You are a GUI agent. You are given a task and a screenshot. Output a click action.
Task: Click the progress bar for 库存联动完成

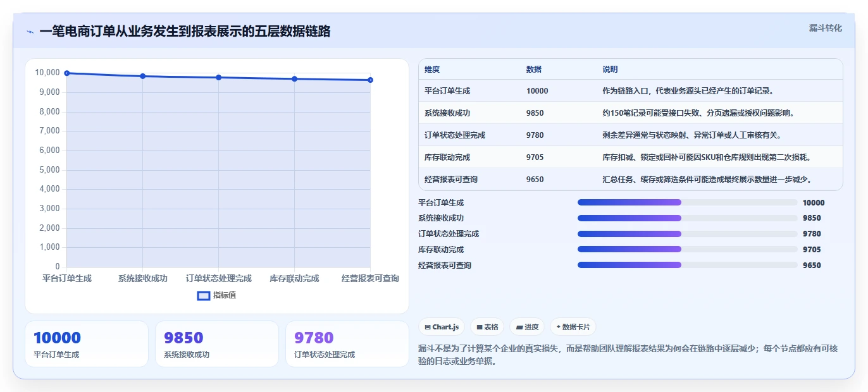687,250
